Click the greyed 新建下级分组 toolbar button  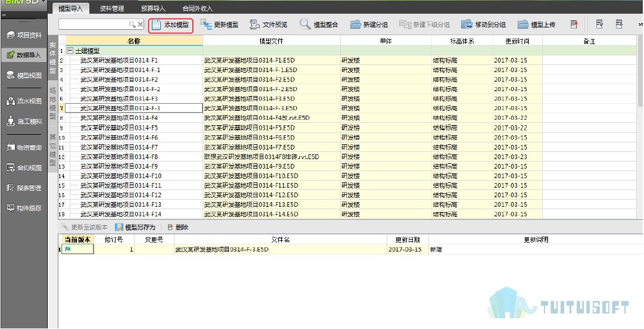click(x=424, y=24)
